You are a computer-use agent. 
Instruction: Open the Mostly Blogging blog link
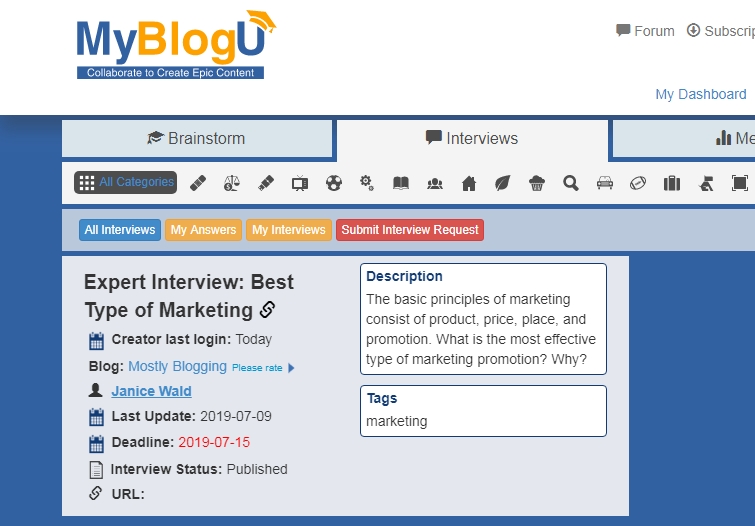point(177,366)
